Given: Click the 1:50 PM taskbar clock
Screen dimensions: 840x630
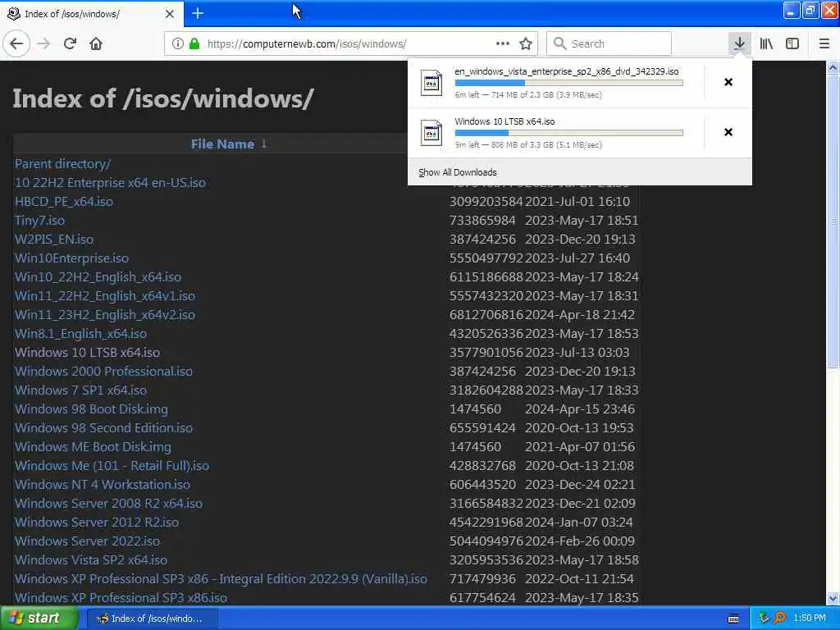Looking at the screenshot, I should (x=810, y=619).
